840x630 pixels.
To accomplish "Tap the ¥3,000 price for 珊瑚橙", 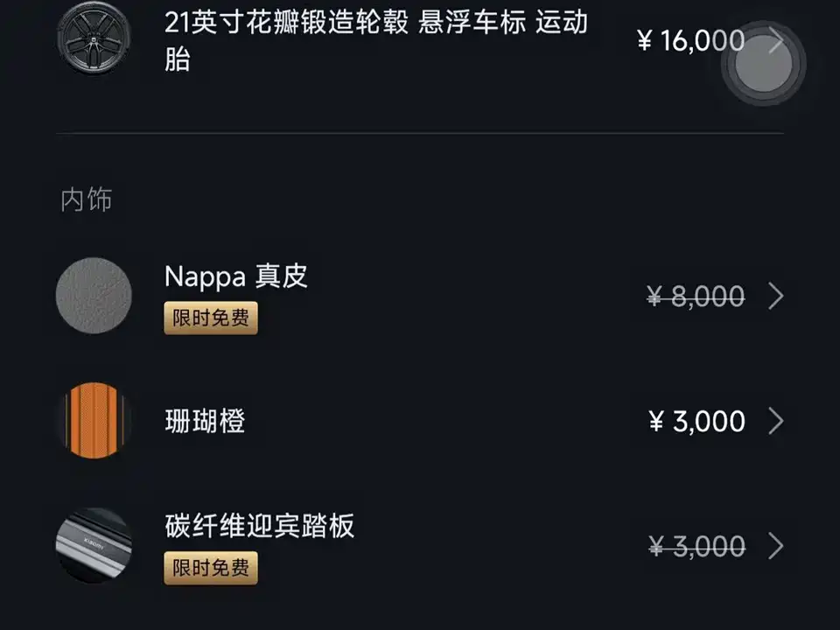I will (696, 422).
